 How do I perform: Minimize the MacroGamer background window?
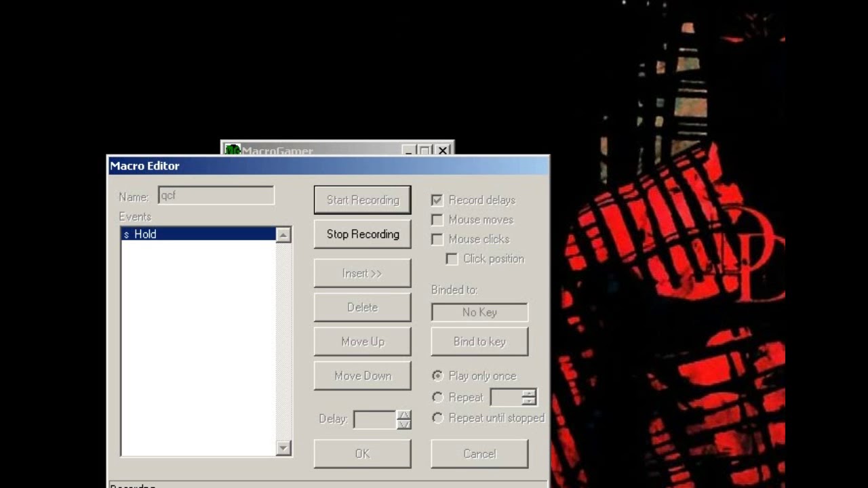(408, 150)
